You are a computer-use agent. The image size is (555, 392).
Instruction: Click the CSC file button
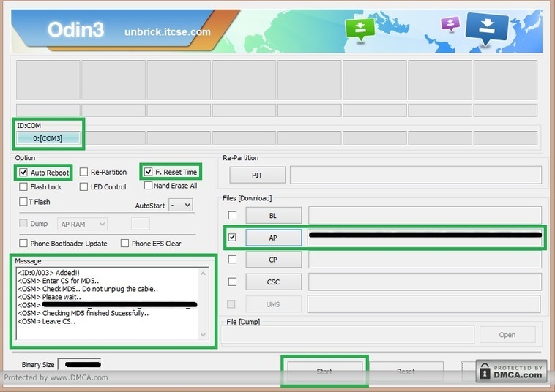pos(274,282)
